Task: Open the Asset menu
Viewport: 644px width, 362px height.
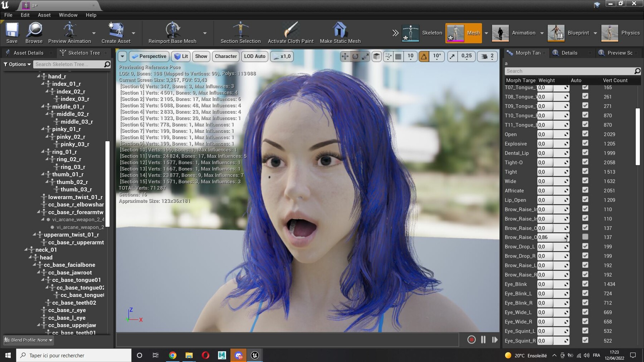Action: point(44,15)
